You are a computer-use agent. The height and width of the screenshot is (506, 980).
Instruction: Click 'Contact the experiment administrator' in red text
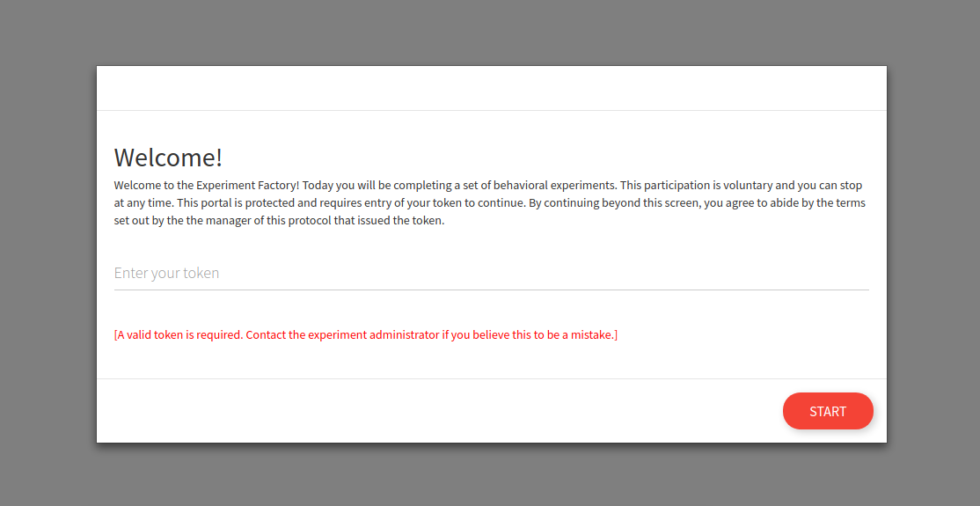tap(342, 334)
